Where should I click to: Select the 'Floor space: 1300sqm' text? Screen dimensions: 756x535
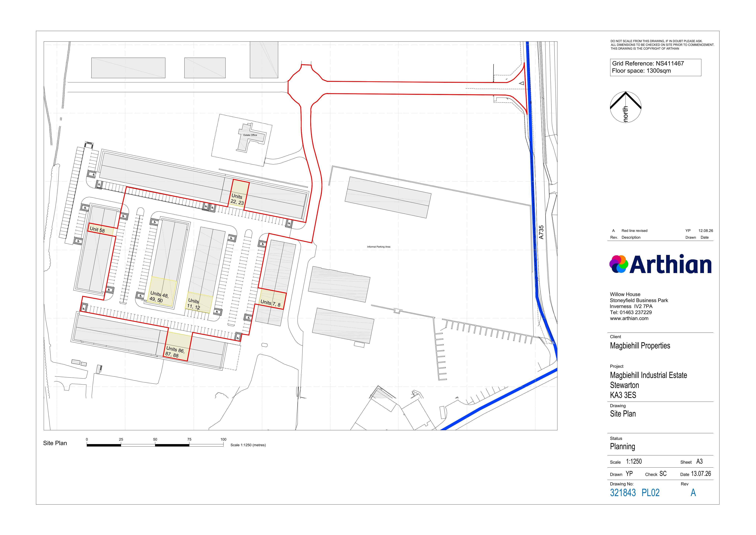tap(641, 71)
